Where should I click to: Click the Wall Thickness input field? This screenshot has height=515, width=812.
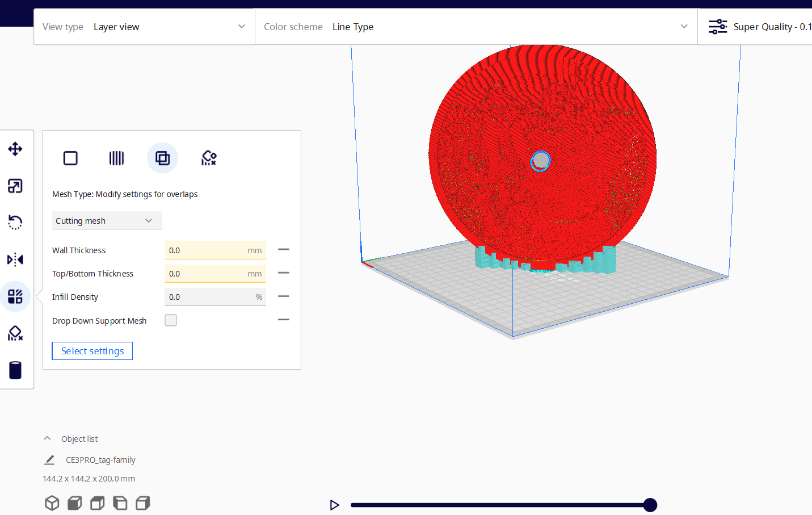pos(215,250)
